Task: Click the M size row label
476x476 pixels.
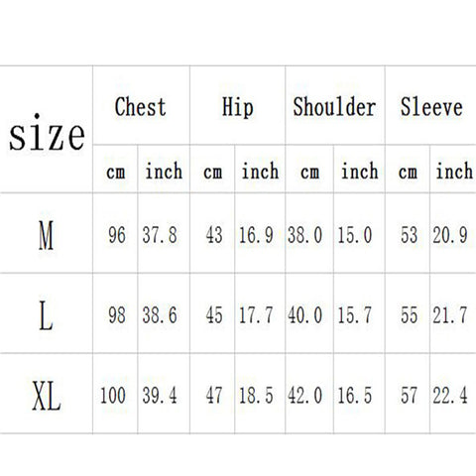Action: point(46,236)
